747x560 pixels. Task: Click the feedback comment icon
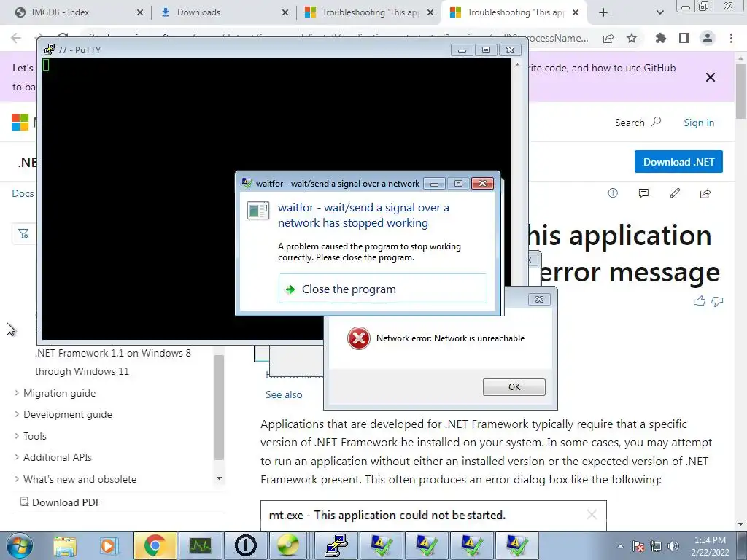[x=643, y=192]
